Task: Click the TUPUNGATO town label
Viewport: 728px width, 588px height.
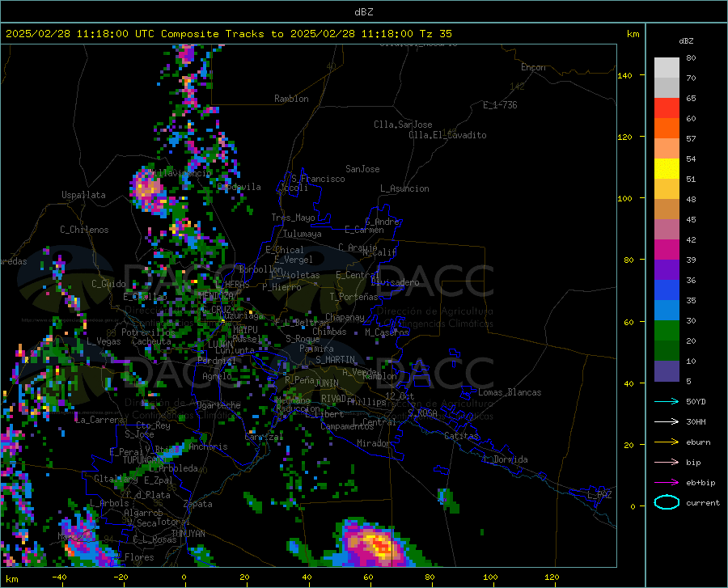Action: [x=143, y=460]
